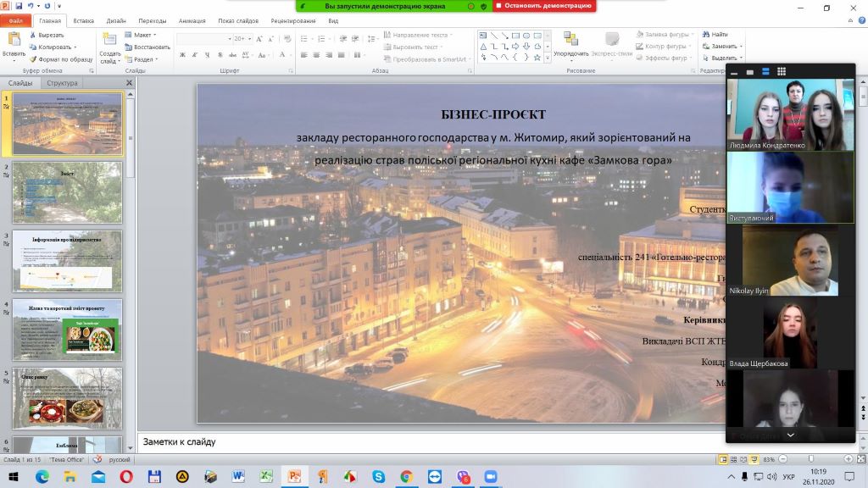Open PowerPoint help with the question mark icon
Image resolution: width=868 pixels, height=488 pixels.
click(862, 20)
